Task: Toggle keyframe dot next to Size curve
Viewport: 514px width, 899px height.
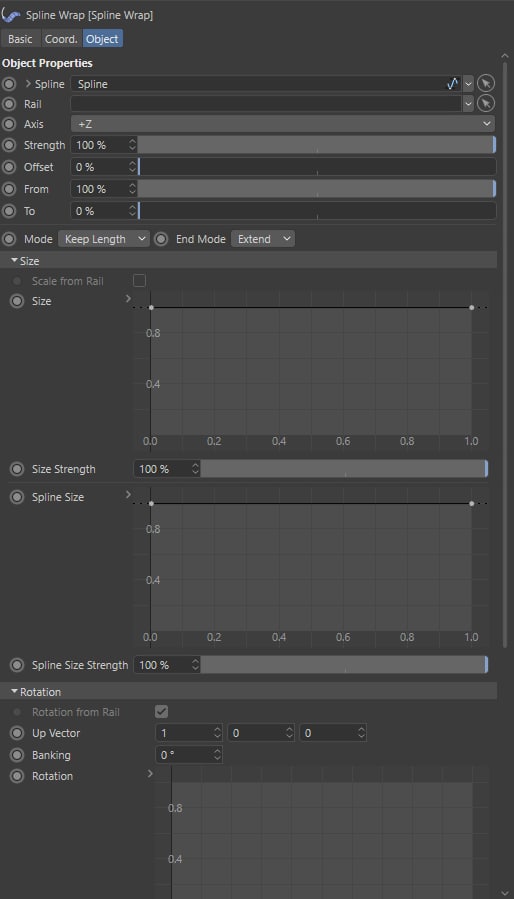Action: tap(17, 301)
